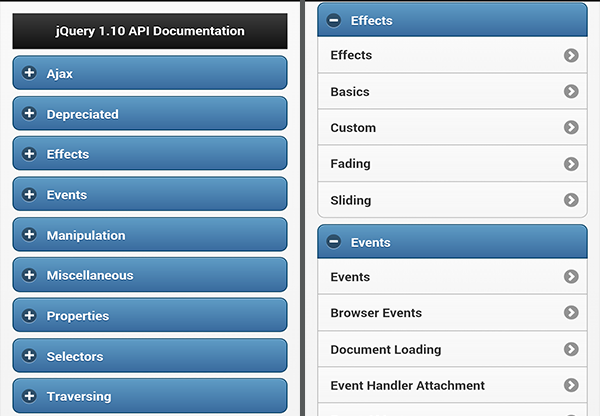Click the minus icon in Effects header
Image resolution: width=600 pixels, height=416 pixels.
[x=334, y=20]
